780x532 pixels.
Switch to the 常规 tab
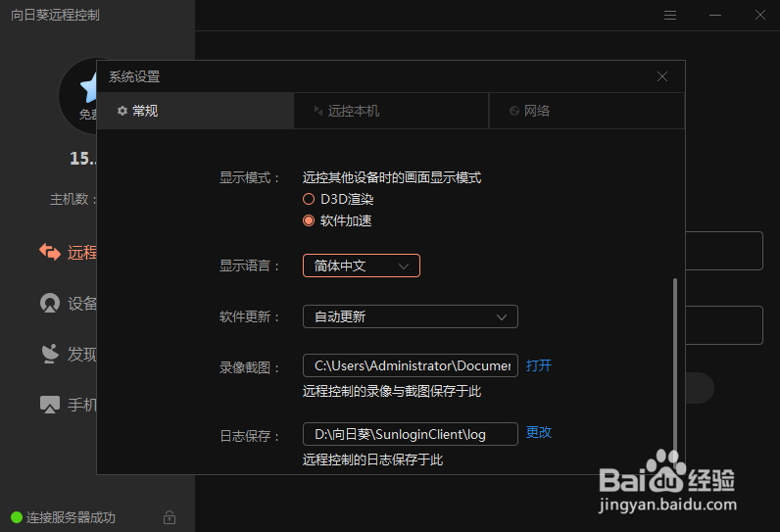(x=195, y=111)
